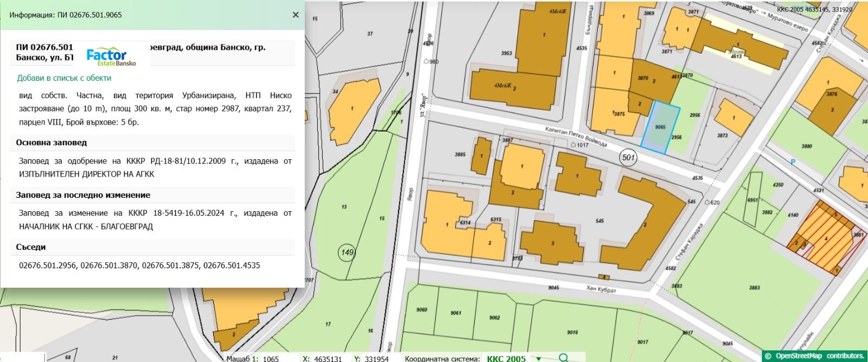Click the Factor Estate Bansko logo
Image resolution: width=868 pixels, height=362 pixels.
111,56
